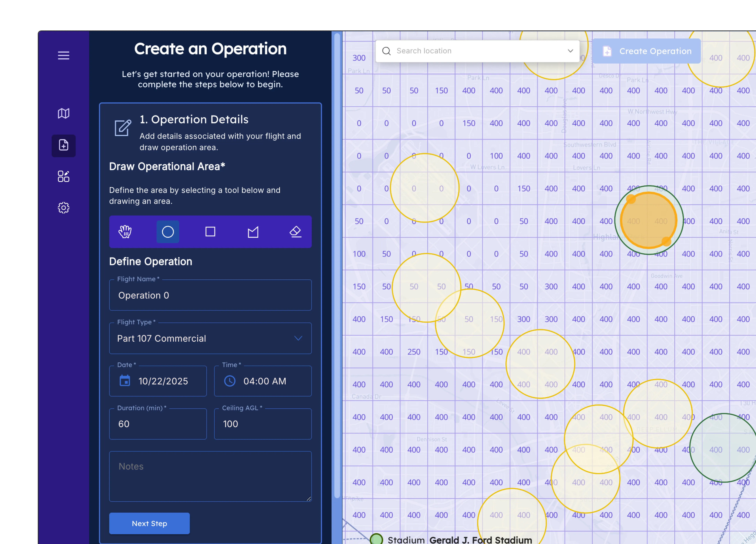The image size is (756, 544).
Task: Select the rectangle drawing tool
Action: click(210, 231)
